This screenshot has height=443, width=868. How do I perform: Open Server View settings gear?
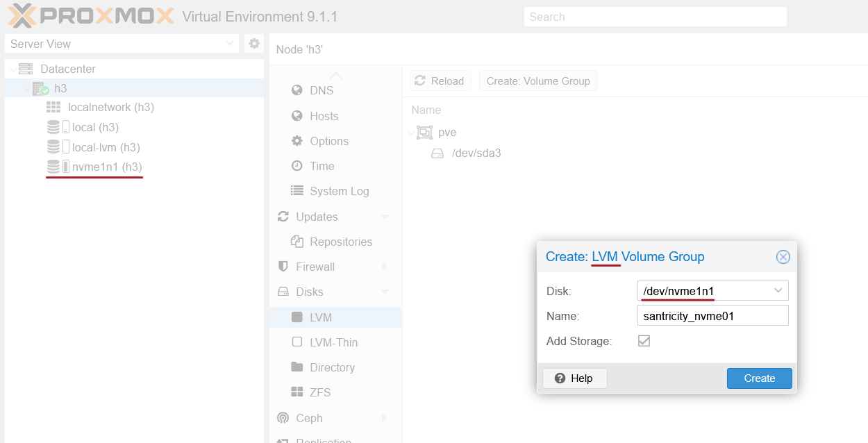pyautogui.click(x=254, y=44)
